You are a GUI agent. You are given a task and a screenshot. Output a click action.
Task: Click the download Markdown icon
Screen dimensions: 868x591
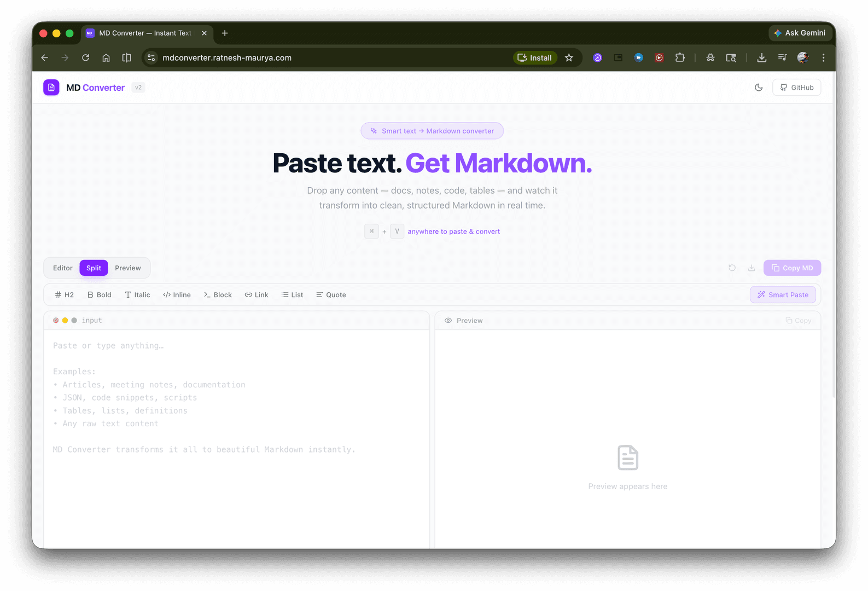click(752, 268)
